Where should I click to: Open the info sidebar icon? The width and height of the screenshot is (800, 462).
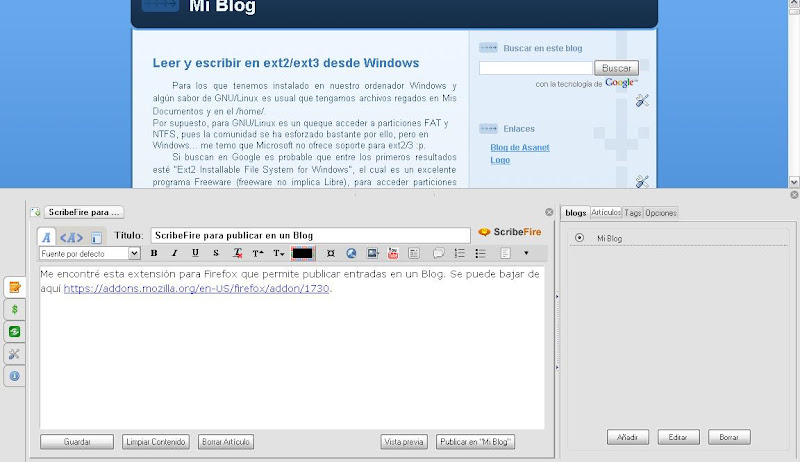pos(14,376)
